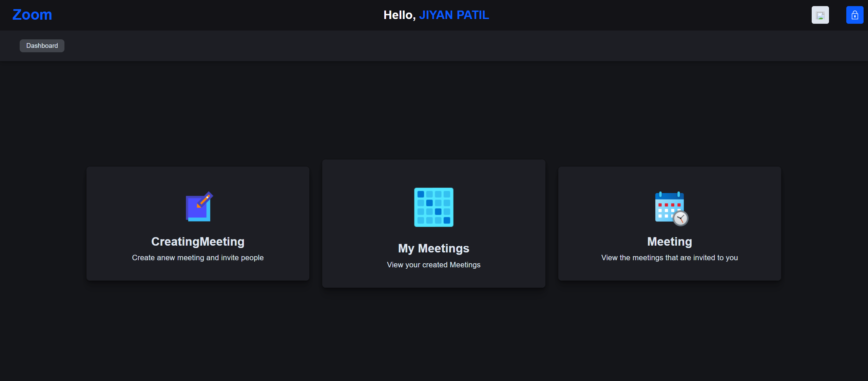This screenshot has width=868, height=381.
Task: Open the CreatingMeeting card title
Action: coord(198,242)
